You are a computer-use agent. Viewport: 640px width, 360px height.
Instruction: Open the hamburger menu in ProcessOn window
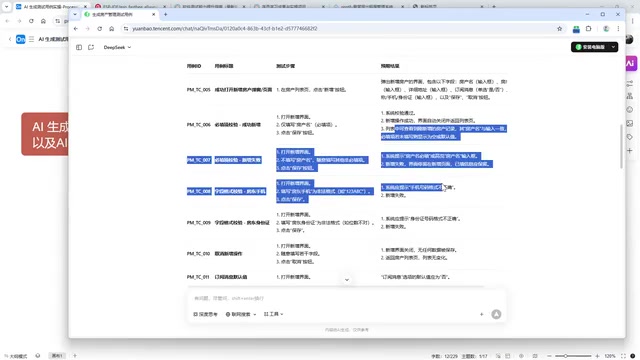coord(31,39)
